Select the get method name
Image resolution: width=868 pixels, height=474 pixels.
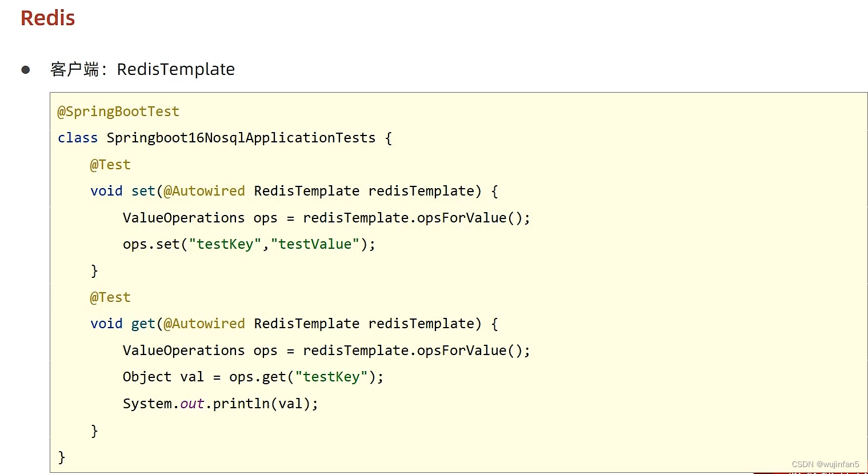pyautogui.click(x=143, y=323)
